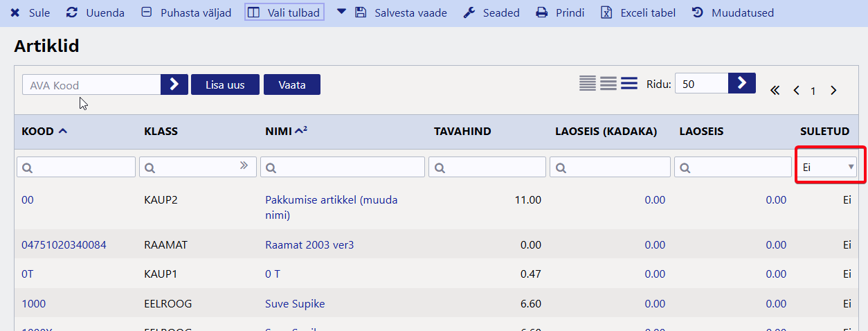
Task: Click the Salvesta vaade save icon
Action: 360,13
